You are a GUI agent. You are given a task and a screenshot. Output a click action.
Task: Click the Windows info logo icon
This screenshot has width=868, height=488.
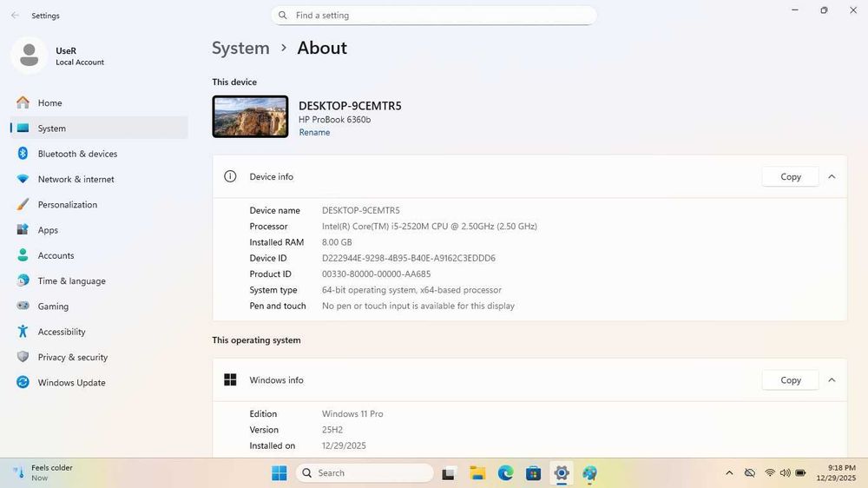tap(230, 380)
